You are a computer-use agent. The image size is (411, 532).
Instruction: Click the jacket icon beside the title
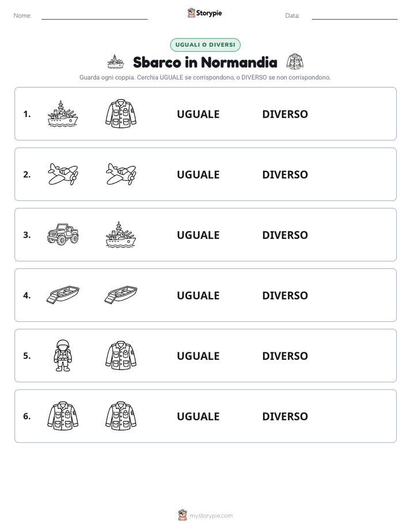pos(295,62)
